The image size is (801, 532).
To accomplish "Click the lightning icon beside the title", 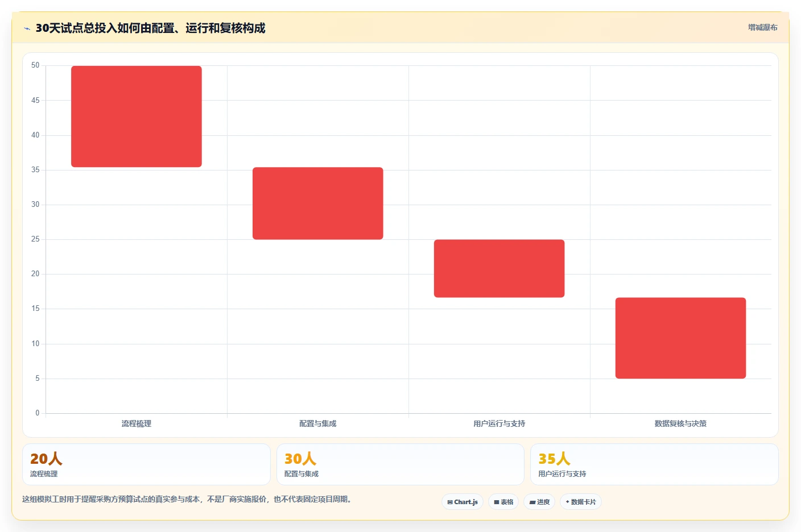I will pos(27,28).
